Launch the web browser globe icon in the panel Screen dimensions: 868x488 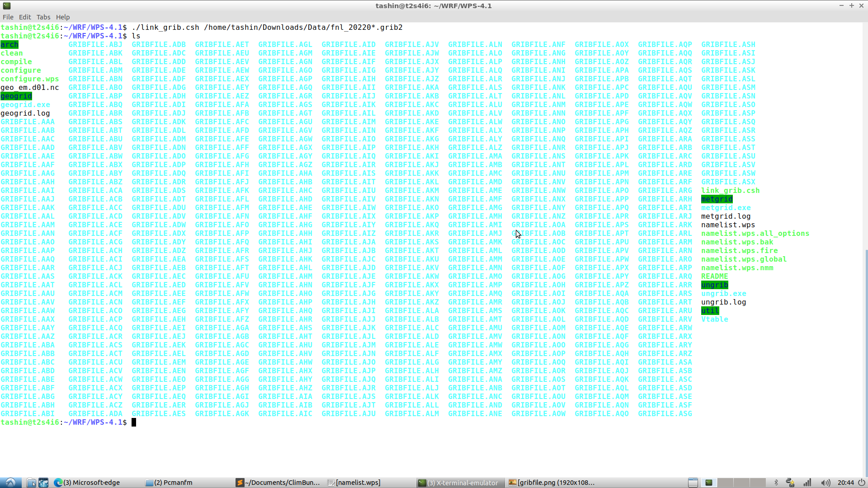coord(43,483)
